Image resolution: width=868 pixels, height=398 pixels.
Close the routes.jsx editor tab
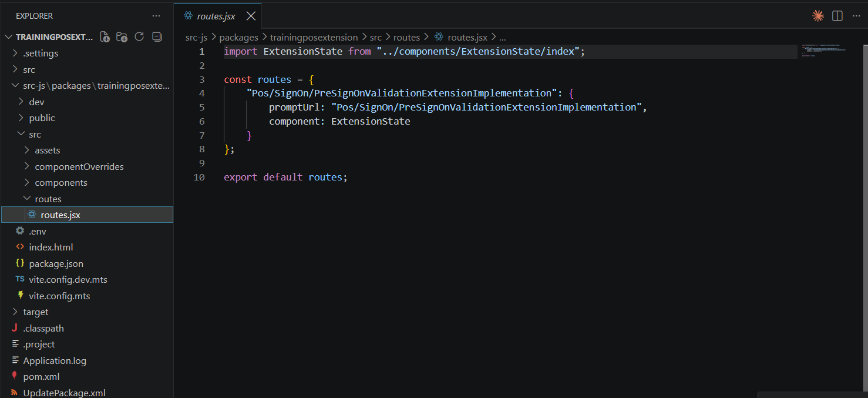251,16
